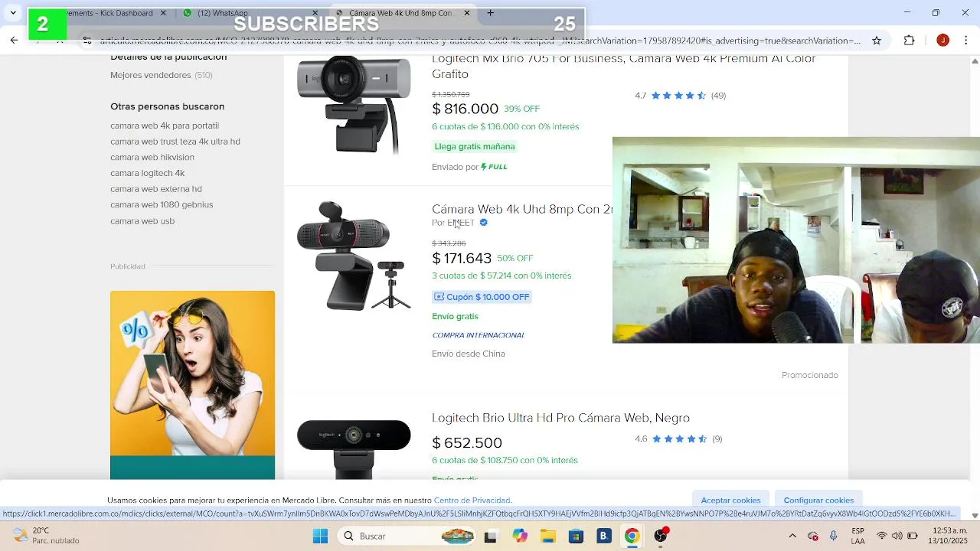This screenshot has height=551, width=980.
Task: Open the Cámara Web 4k Uhd 8mp listing title
Action: [522, 210]
